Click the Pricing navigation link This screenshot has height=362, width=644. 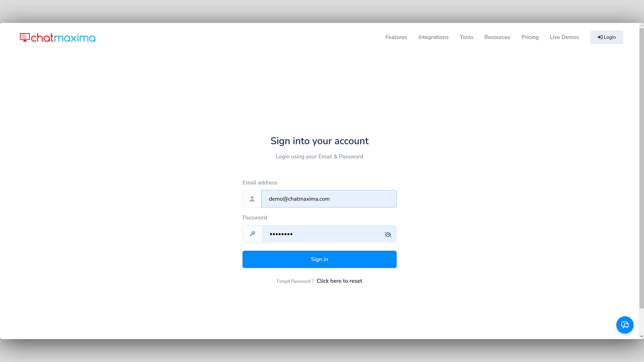coord(530,37)
